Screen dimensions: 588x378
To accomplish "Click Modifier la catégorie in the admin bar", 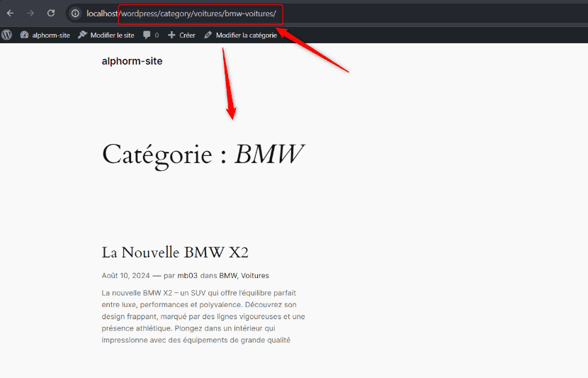I will [x=241, y=35].
